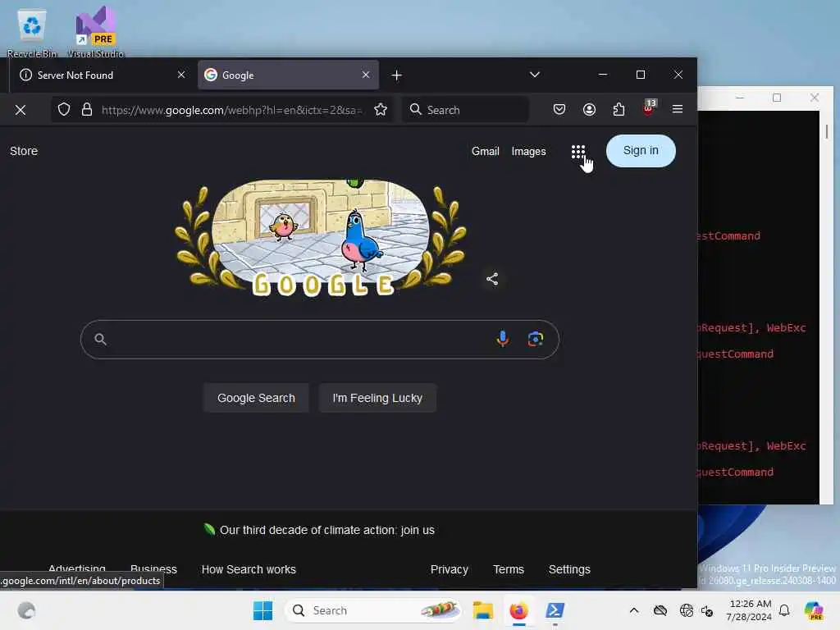The height and width of the screenshot is (630, 840).
Task: Save page to Pocket
Action: click(x=559, y=110)
